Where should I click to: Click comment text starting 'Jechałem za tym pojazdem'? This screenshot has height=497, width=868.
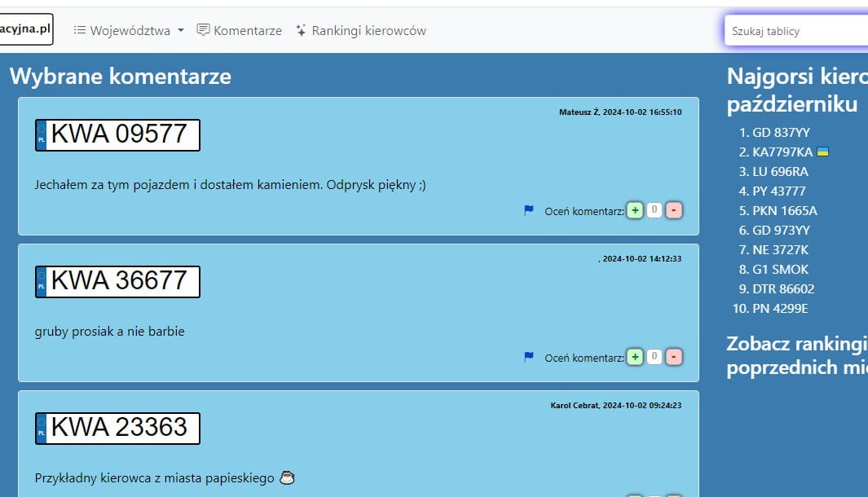point(231,185)
